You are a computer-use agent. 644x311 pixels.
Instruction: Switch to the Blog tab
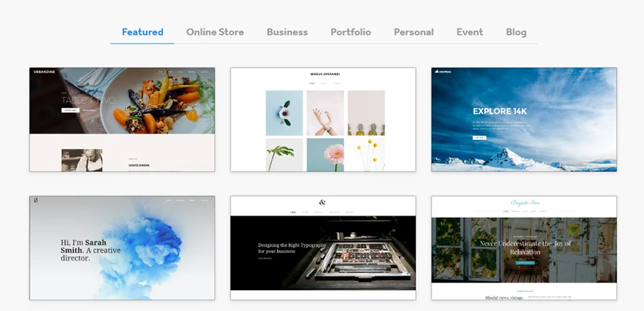pyautogui.click(x=516, y=32)
